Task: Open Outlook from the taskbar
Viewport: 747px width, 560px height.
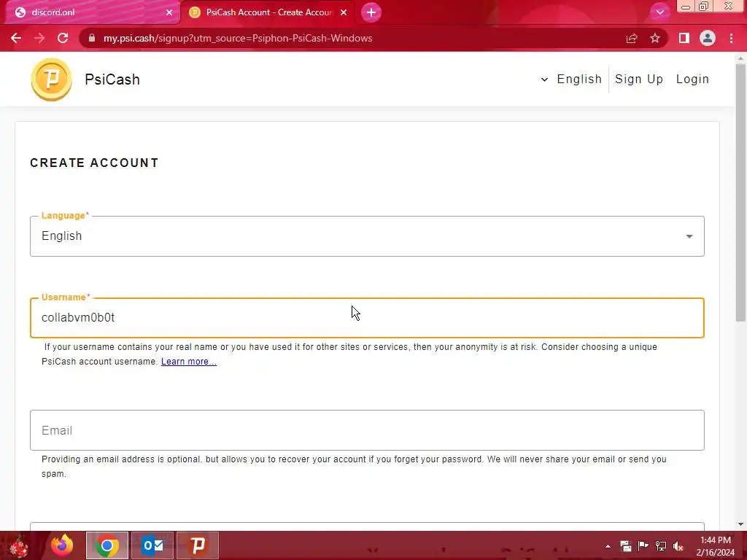Action: pyautogui.click(x=152, y=545)
